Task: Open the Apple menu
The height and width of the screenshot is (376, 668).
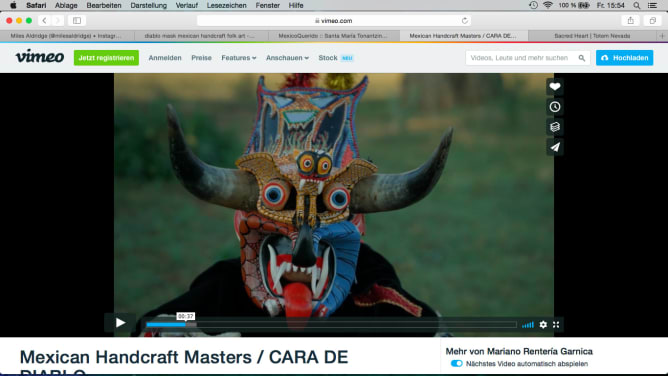Action: [x=13, y=5]
